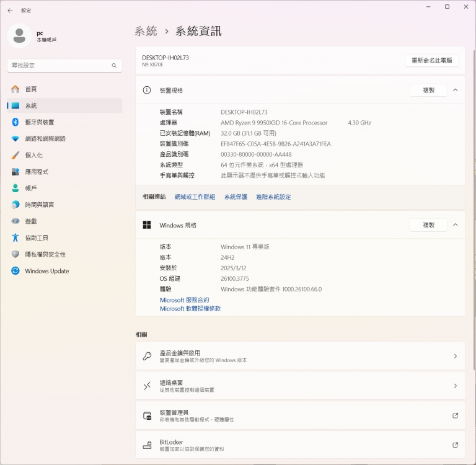The width and height of the screenshot is (476, 465).
Task: Click the globe clock icon for 時間與語言
Action: click(x=15, y=205)
